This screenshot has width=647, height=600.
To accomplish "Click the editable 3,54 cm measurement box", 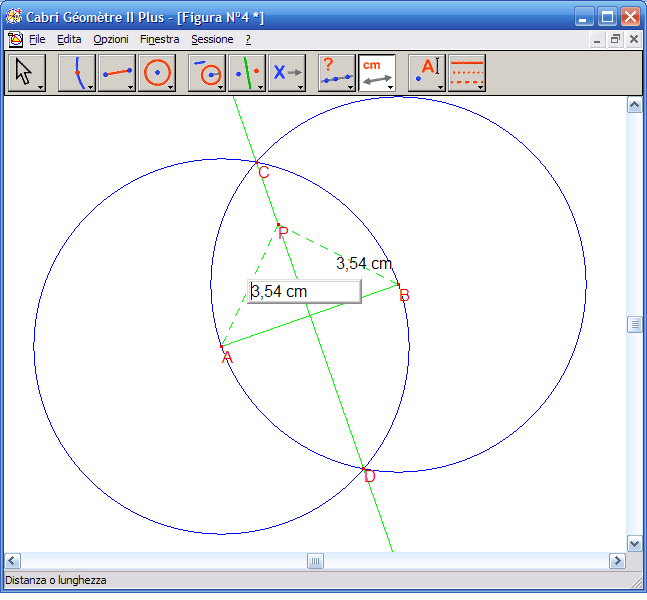I will (x=305, y=292).
